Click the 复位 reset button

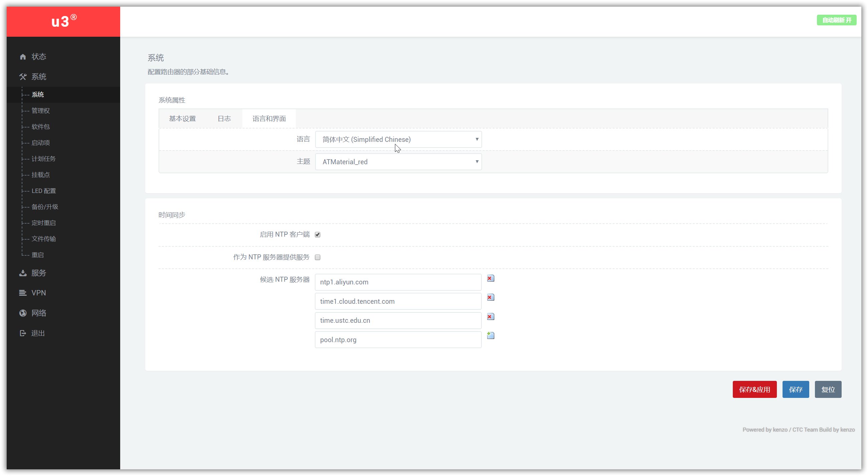[x=828, y=390]
